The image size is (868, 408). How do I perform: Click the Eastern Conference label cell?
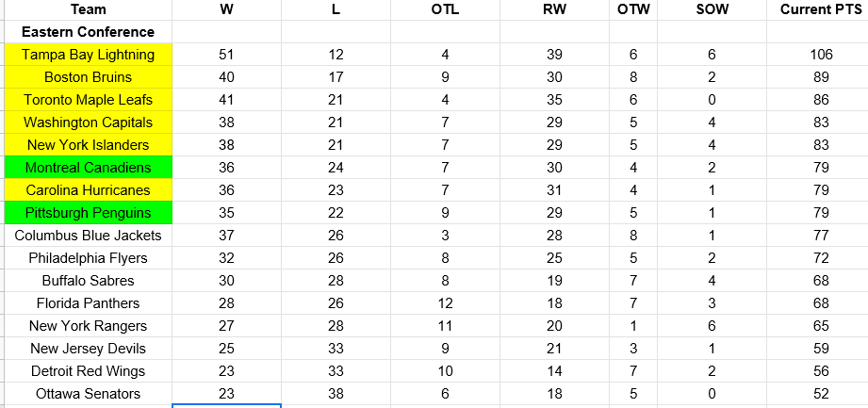(89, 31)
